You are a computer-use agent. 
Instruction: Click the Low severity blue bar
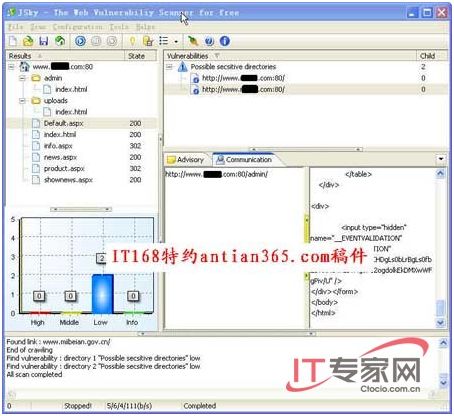[x=103, y=294]
